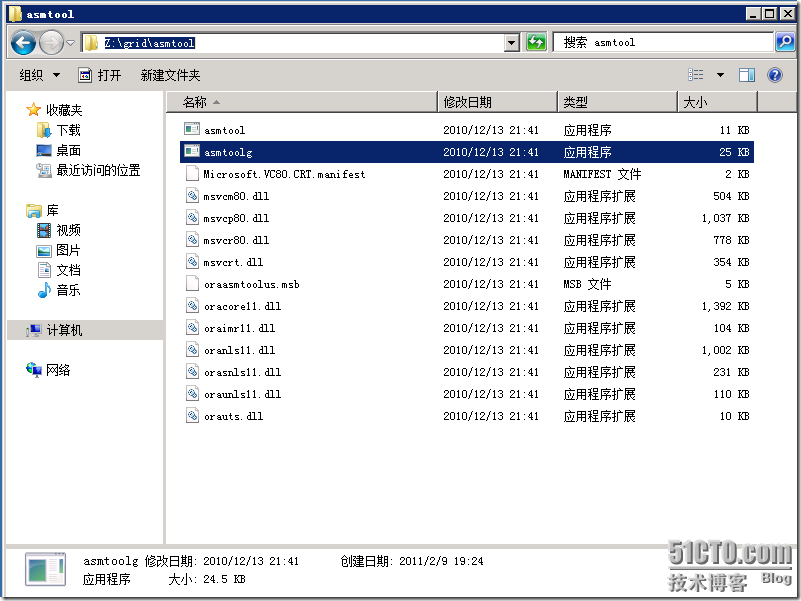This screenshot has height=601, width=801.
Task: Sort by 大小 column header
Action: (x=718, y=102)
